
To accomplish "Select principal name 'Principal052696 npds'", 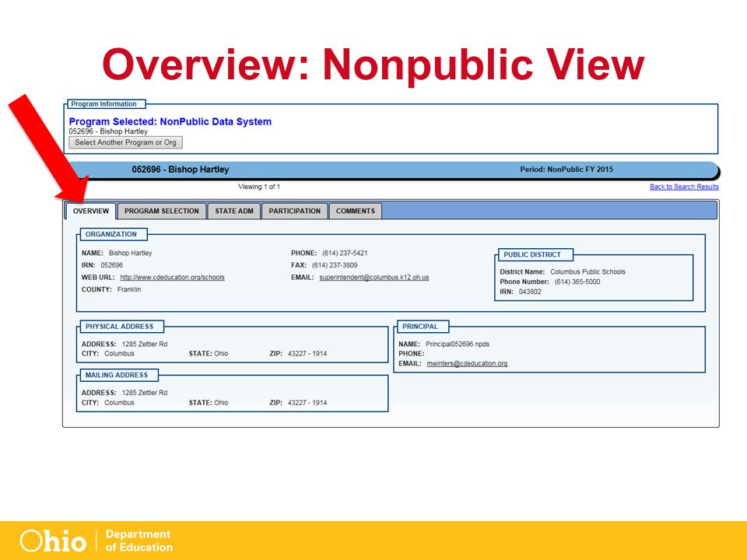I will click(x=458, y=345).
